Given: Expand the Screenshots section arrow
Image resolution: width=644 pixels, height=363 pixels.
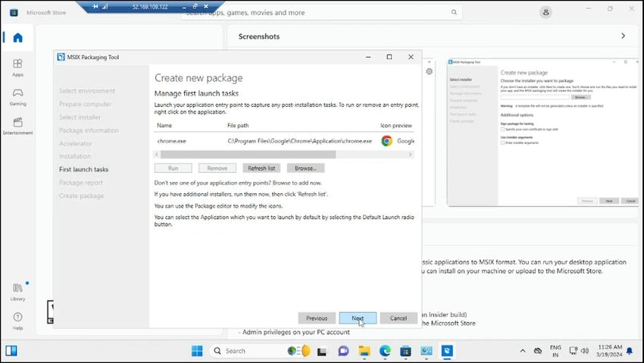Looking at the screenshot, I should pyautogui.click(x=623, y=36).
